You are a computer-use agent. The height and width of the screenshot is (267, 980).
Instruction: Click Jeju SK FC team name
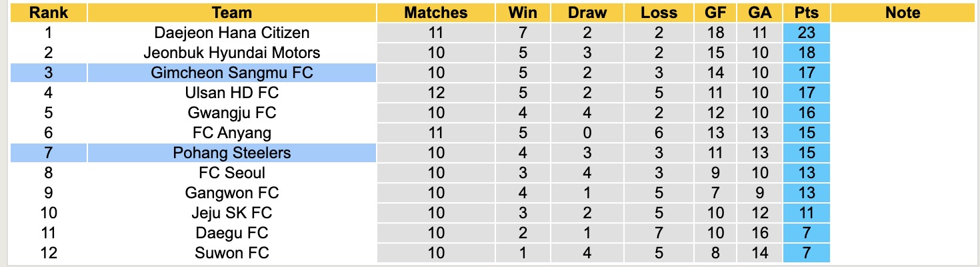[x=232, y=213]
